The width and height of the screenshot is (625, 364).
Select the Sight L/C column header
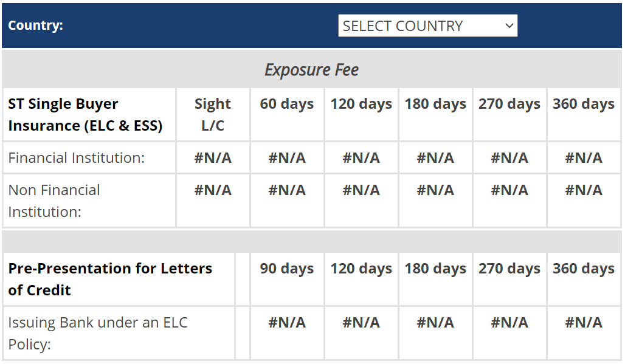coord(212,114)
